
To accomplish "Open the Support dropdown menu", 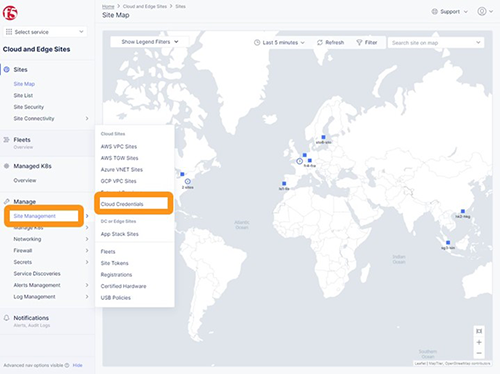I will [x=450, y=12].
